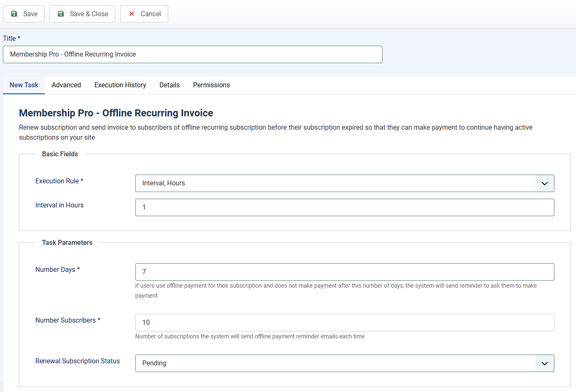Edit the Title input field
This screenshot has height=392, width=576.
click(193, 54)
